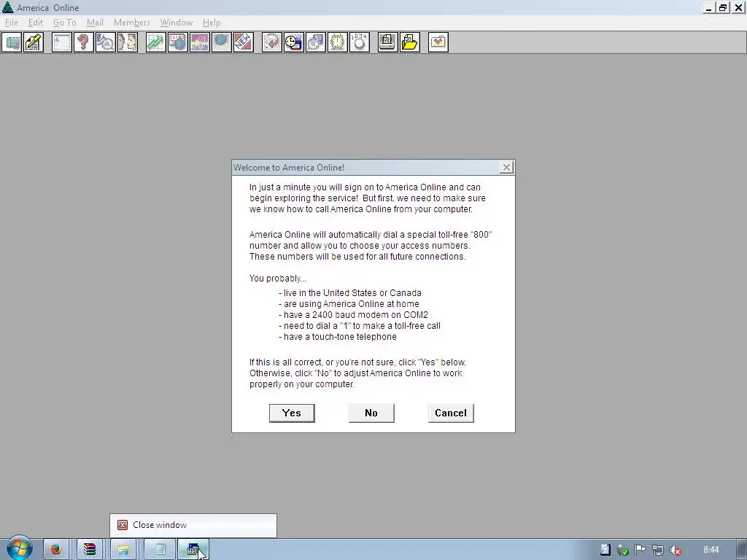Open People Connection faces icon
Image resolution: width=747 pixels, height=560 pixels.
click(x=128, y=42)
